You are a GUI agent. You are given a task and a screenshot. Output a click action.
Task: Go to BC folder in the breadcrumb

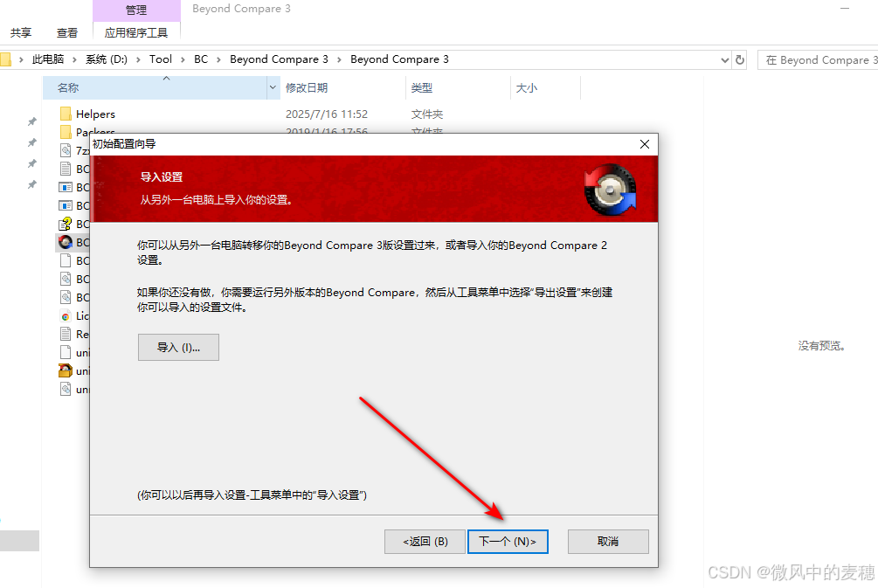point(201,59)
